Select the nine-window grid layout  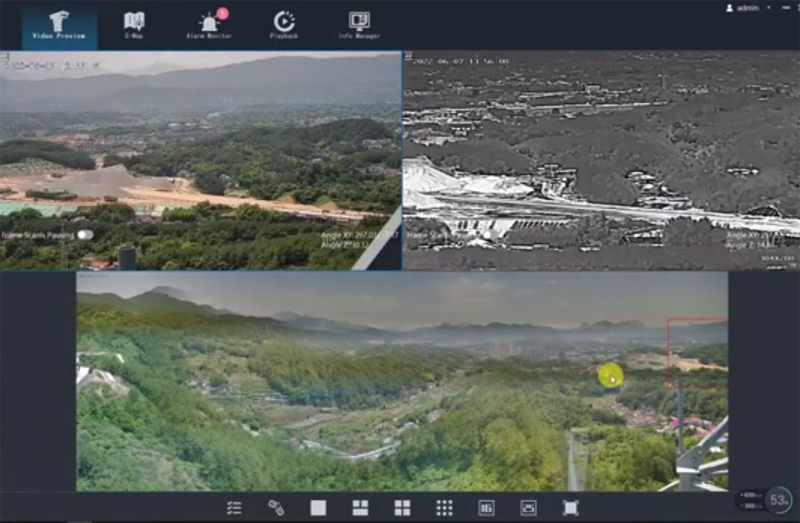click(x=444, y=508)
